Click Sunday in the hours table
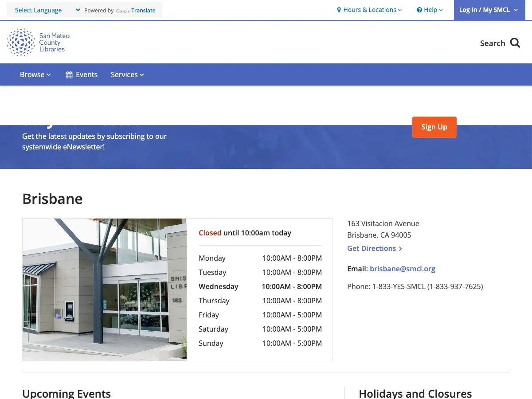The image size is (532, 399). [211, 343]
